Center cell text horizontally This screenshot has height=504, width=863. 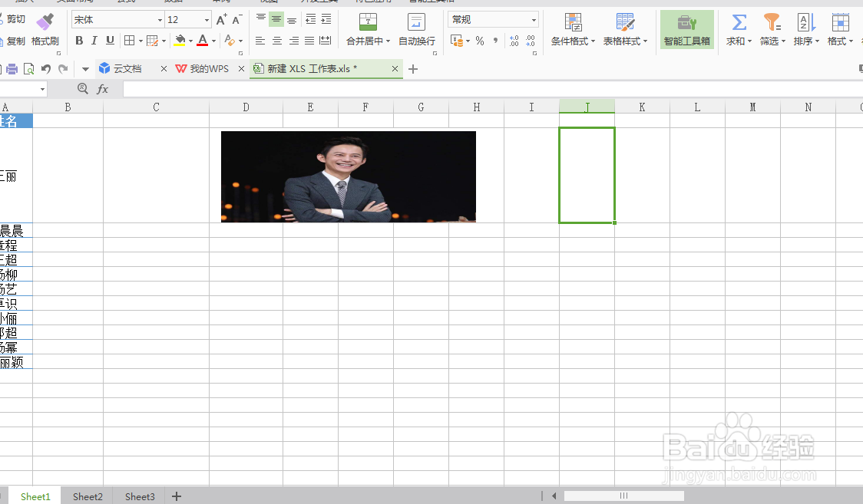(277, 41)
